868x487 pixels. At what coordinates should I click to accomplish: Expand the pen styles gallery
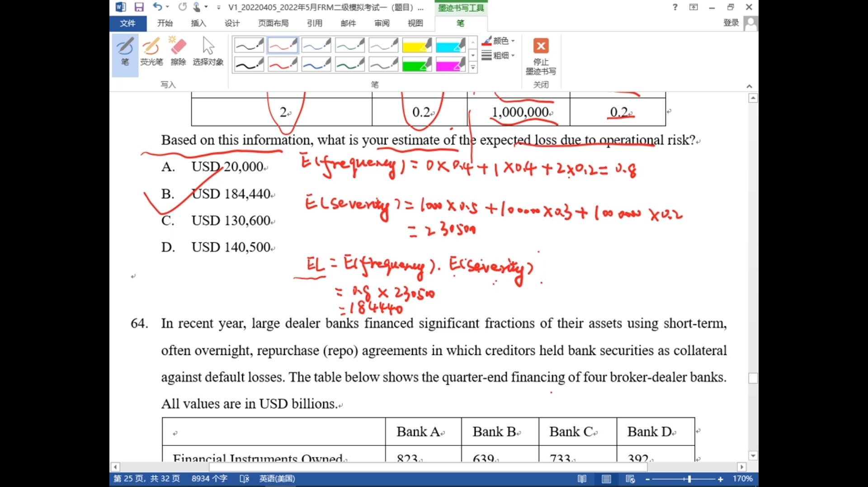(473, 68)
